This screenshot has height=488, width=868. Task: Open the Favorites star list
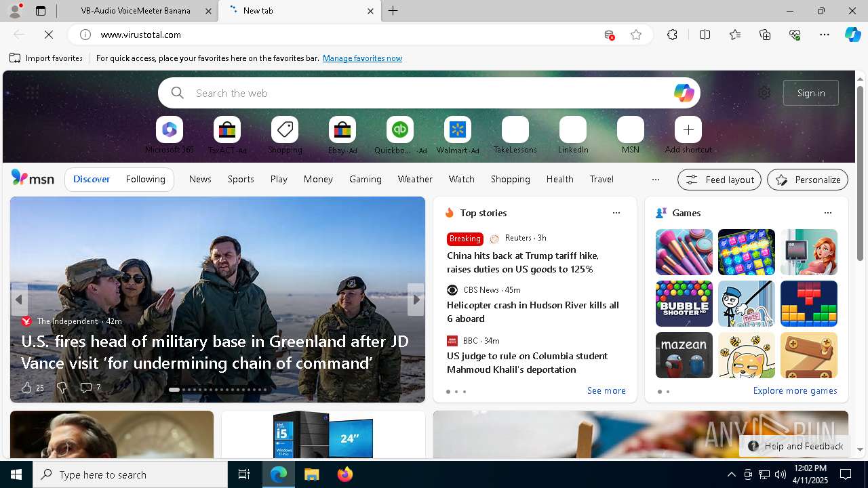(735, 35)
